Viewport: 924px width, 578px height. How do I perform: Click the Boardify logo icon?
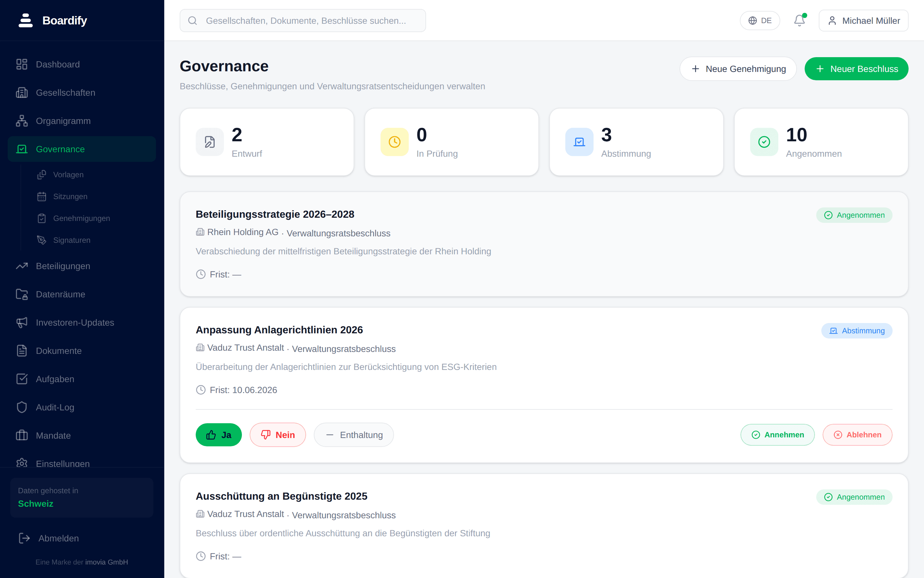26,20
